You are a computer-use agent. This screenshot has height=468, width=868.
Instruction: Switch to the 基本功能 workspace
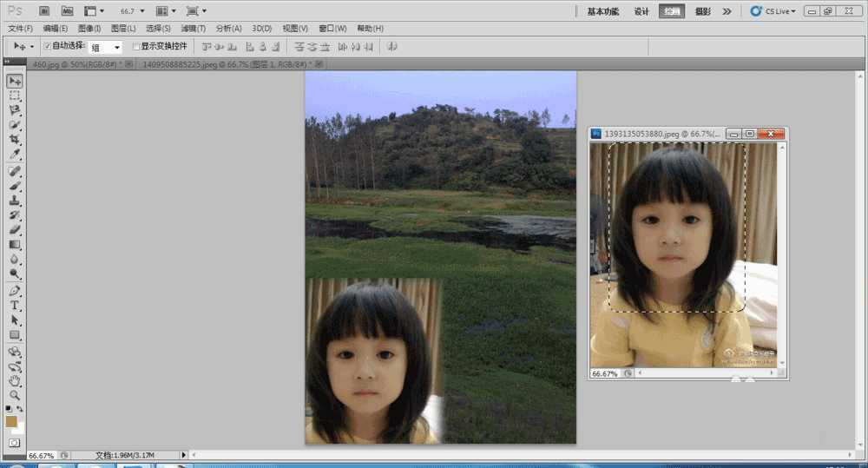coord(603,11)
